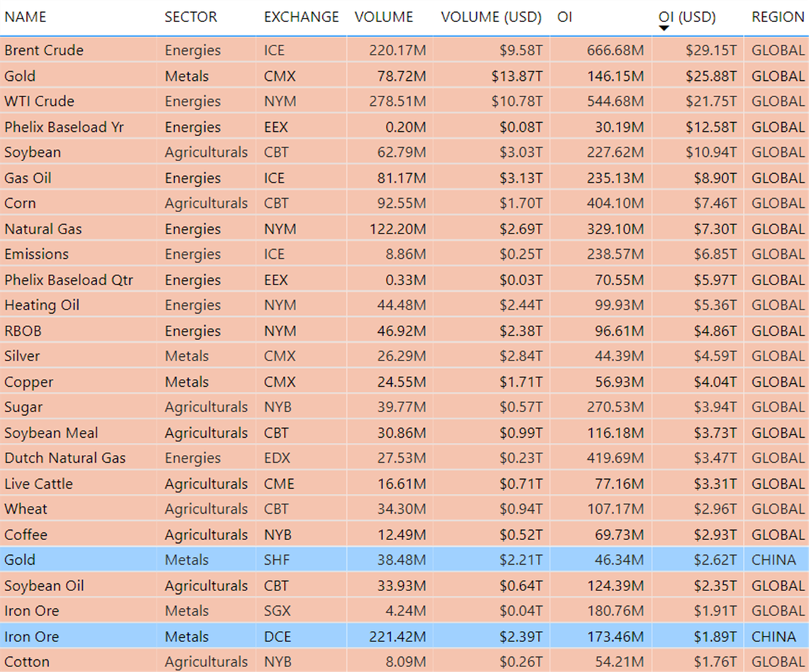Screen dimensions: 809x672
Task: Toggle the OI (USD) descending sort arrow
Action: (x=664, y=28)
